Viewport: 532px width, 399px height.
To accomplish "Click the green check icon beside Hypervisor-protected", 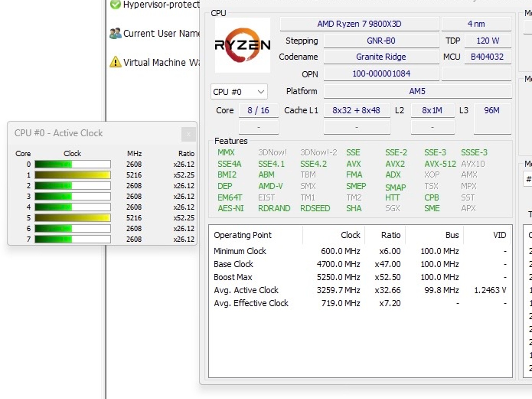I will [x=115, y=4].
